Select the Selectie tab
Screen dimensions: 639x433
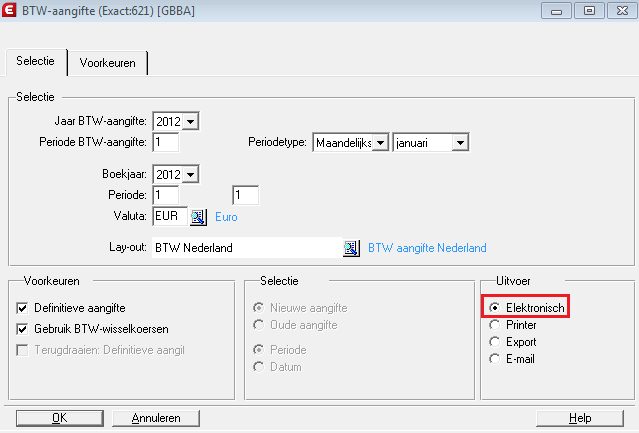[35, 62]
